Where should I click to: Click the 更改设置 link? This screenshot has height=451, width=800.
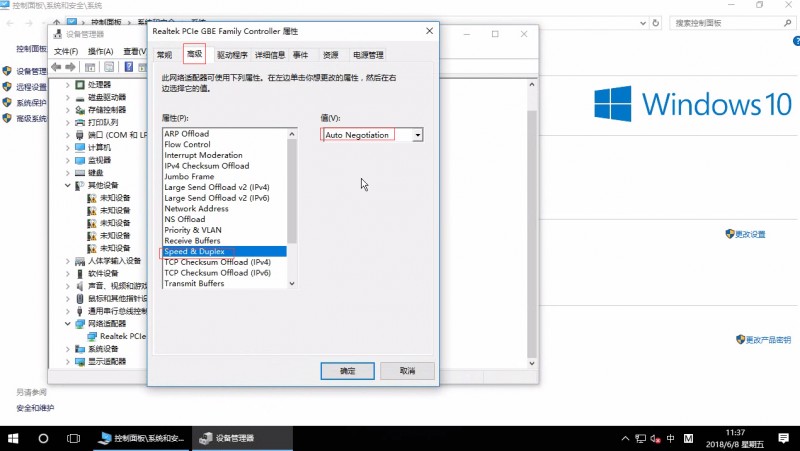click(x=751, y=234)
